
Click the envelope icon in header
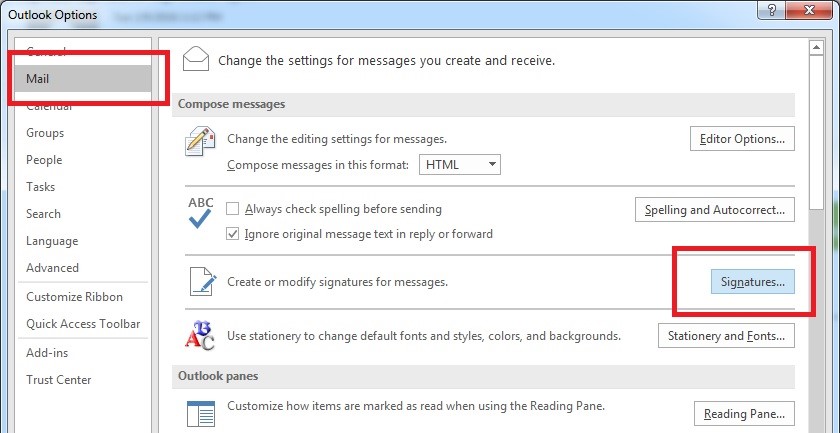[196, 59]
